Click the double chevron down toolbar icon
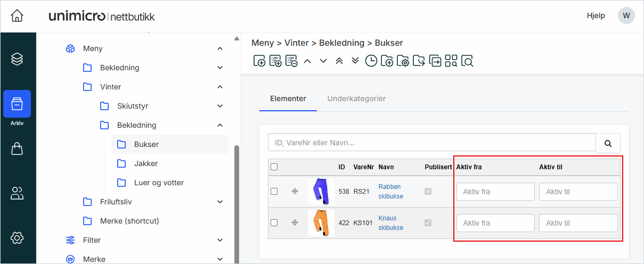This screenshot has width=644, height=264. pos(355,61)
